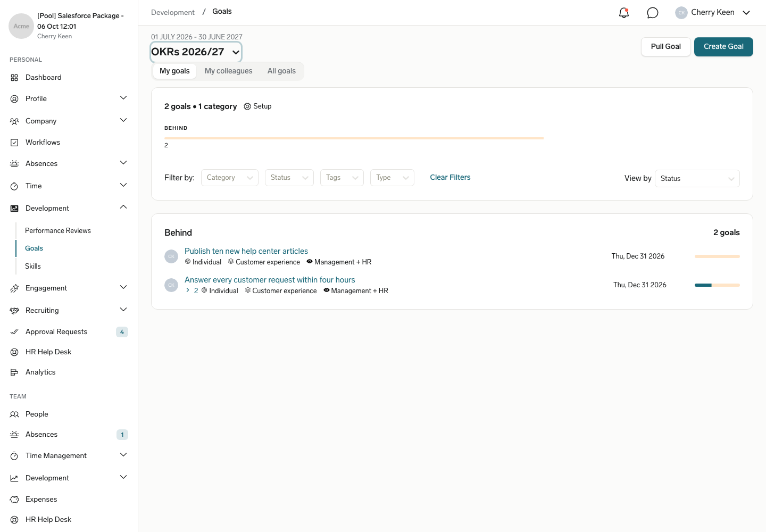
Task: Open the chat messages icon
Action: [x=653, y=13]
